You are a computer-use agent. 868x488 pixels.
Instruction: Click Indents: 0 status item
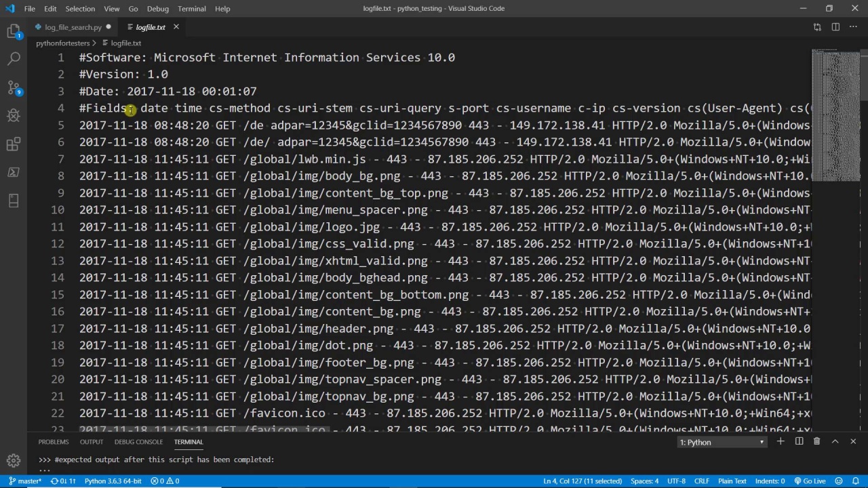coord(770,481)
